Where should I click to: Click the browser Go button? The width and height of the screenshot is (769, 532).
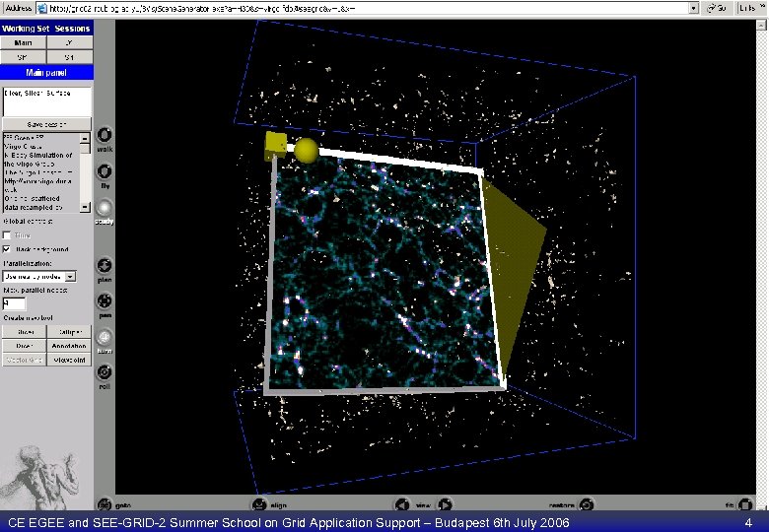[x=717, y=8]
